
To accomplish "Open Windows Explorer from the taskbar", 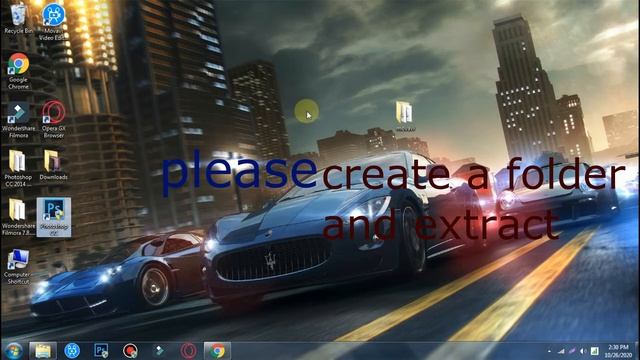I will coord(43,351).
